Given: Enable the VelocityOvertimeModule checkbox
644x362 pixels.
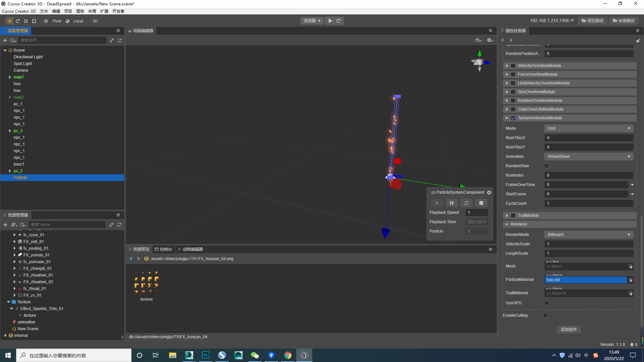Looking at the screenshot, I should [x=513, y=66].
